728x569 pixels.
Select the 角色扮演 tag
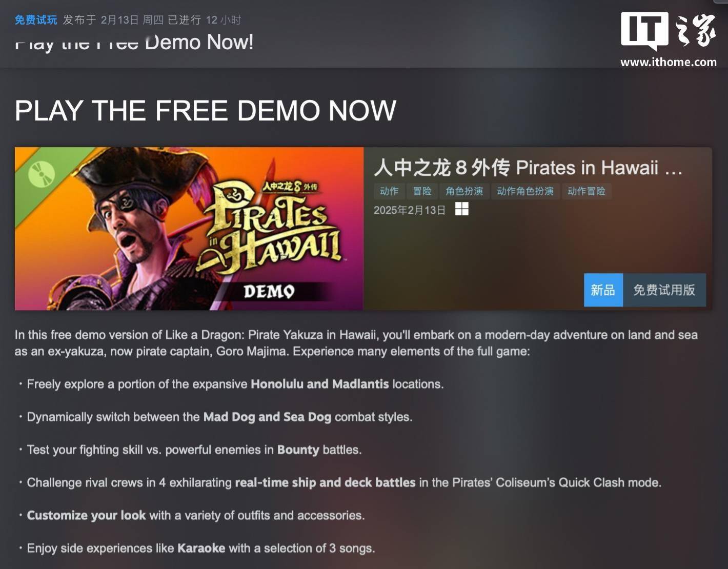tap(464, 191)
